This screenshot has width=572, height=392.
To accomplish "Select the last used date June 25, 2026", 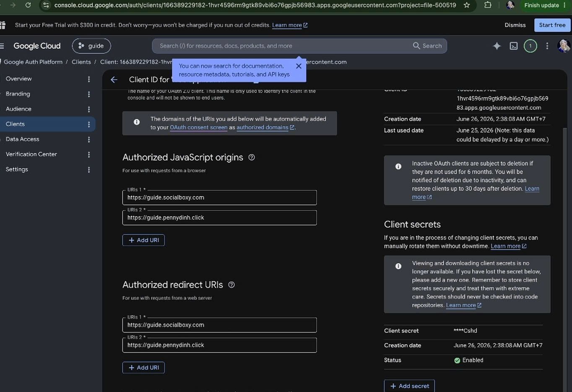I will (x=475, y=130).
